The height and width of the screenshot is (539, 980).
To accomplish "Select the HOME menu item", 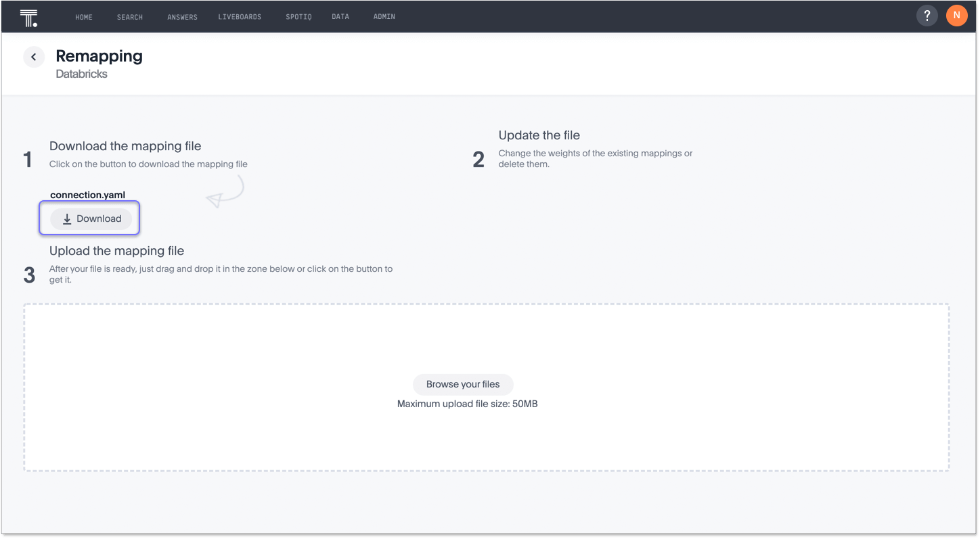I will click(84, 16).
